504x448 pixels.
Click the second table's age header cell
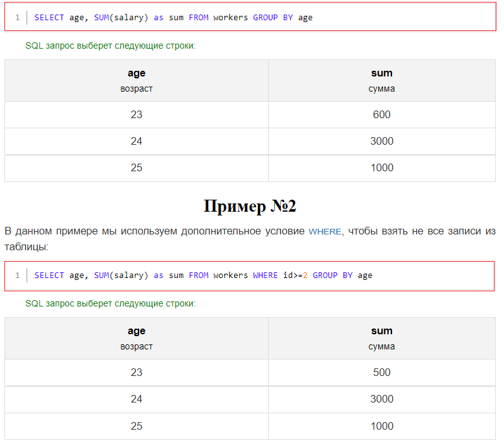click(x=137, y=339)
